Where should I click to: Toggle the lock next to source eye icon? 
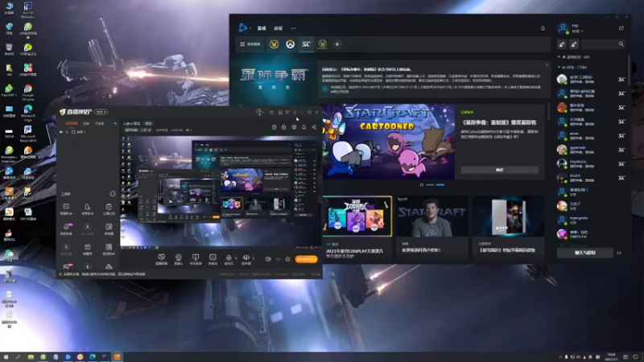[x=67, y=132]
